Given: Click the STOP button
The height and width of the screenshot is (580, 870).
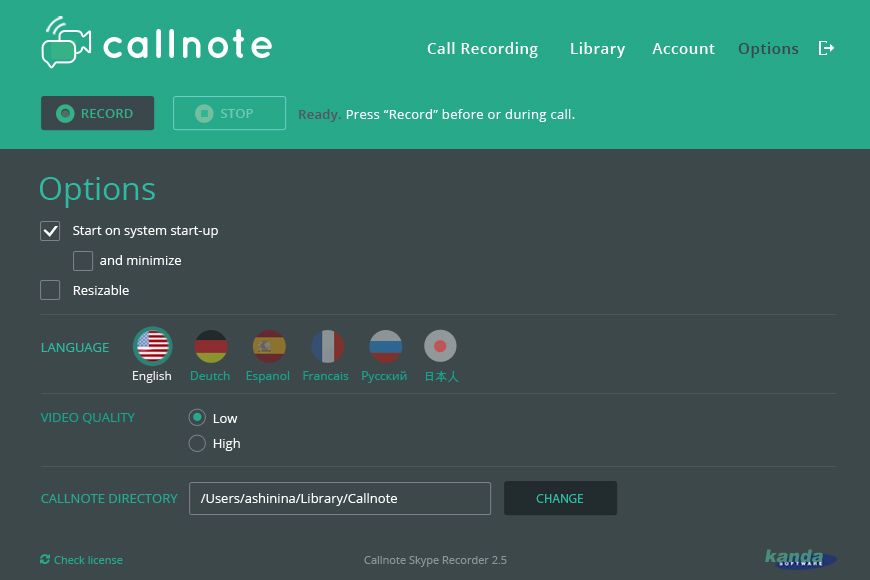Looking at the screenshot, I should tap(229, 113).
